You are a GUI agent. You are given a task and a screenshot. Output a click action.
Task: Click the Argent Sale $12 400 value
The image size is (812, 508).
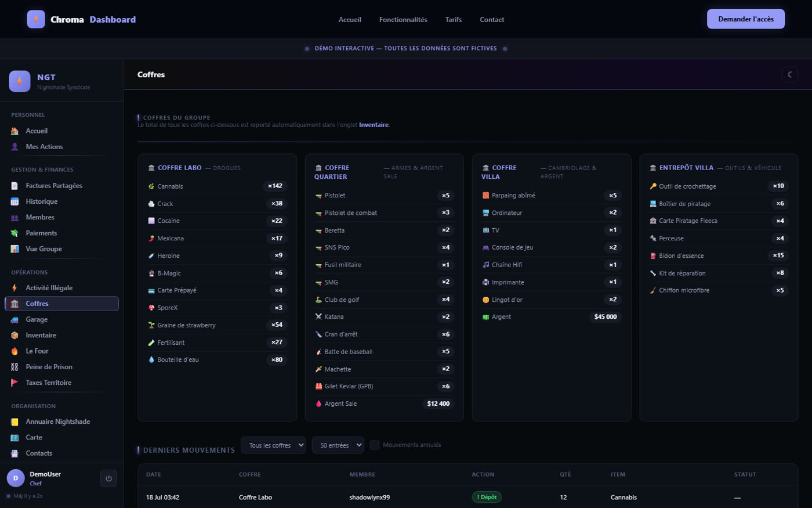pyautogui.click(x=438, y=403)
